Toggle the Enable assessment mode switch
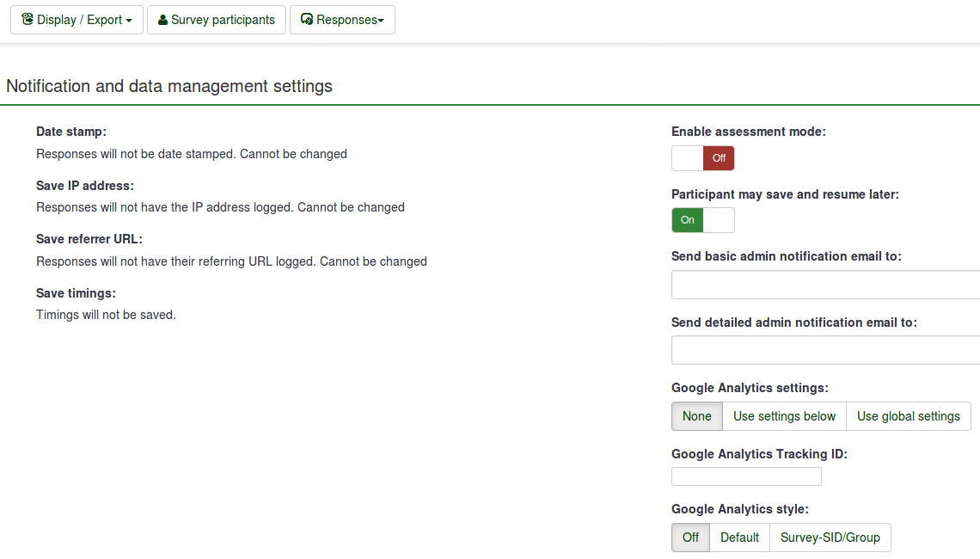980x559 pixels. pos(702,158)
